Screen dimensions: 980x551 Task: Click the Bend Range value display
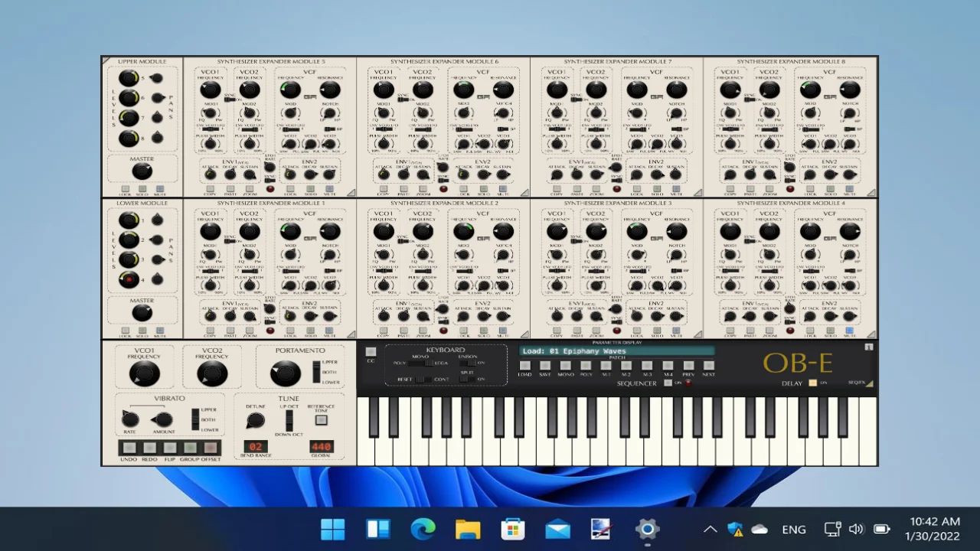coord(256,446)
